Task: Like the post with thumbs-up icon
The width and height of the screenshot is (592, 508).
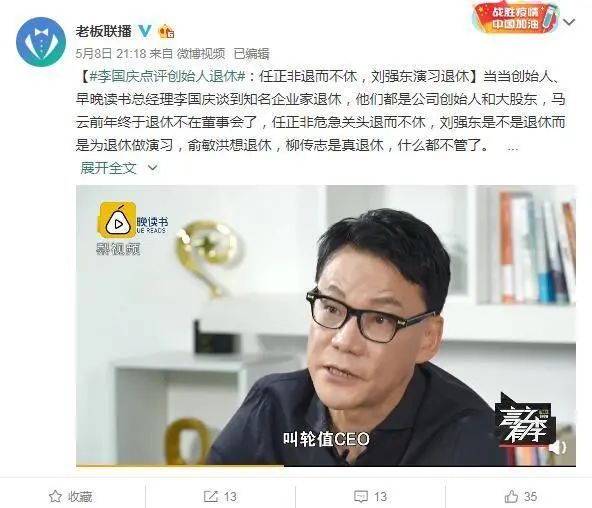Action: [x=511, y=496]
